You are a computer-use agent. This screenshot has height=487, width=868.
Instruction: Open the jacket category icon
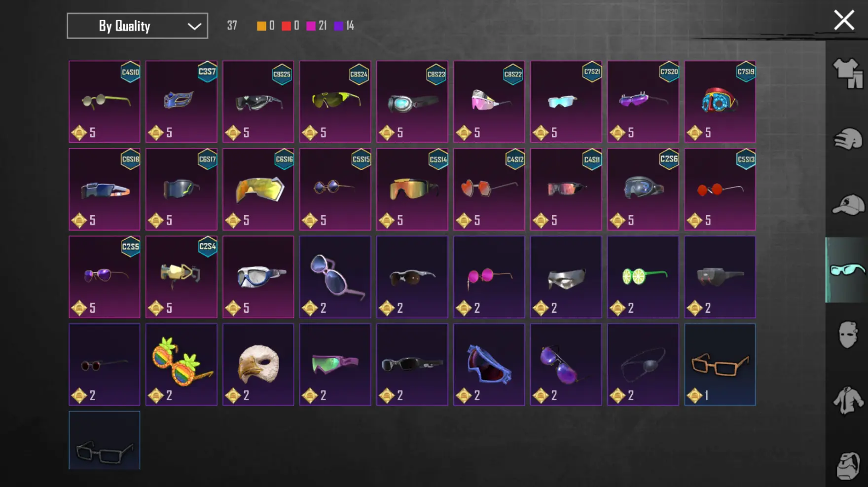[x=848, y=400]
